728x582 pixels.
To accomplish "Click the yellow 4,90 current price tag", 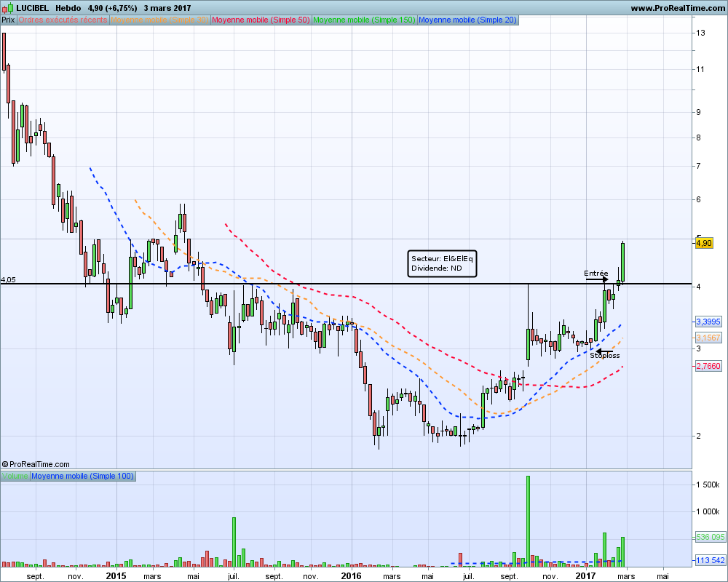I will pyautogui.click(x=704, y=243).
